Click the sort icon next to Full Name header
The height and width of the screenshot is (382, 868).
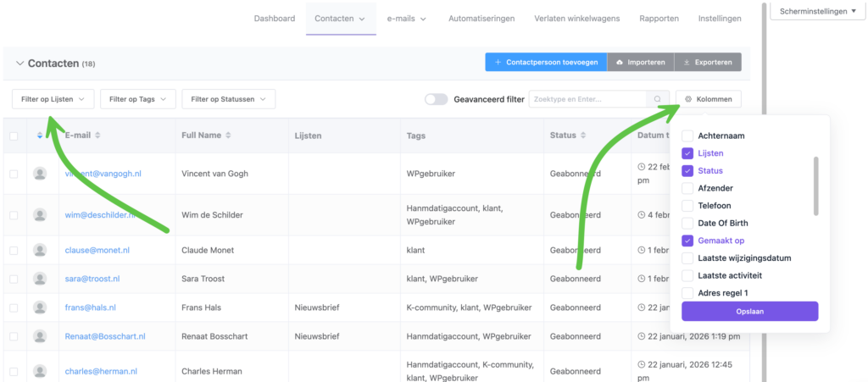(228, 136)
